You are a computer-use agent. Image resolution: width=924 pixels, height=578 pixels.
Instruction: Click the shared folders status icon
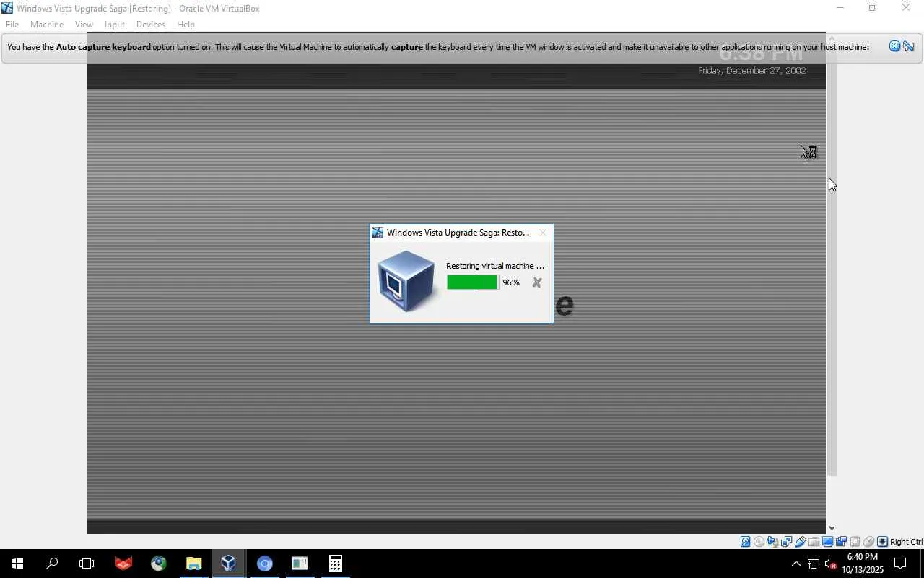(814, 542)
